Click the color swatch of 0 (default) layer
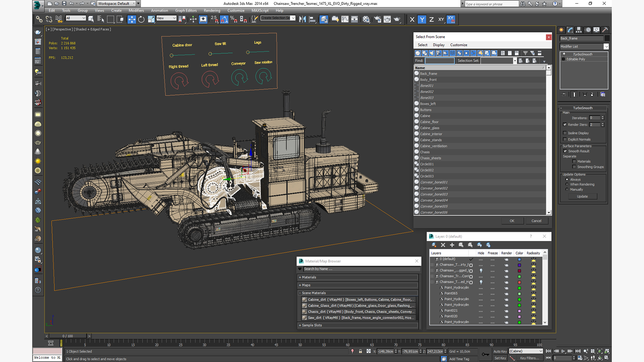 pos(519,259)
